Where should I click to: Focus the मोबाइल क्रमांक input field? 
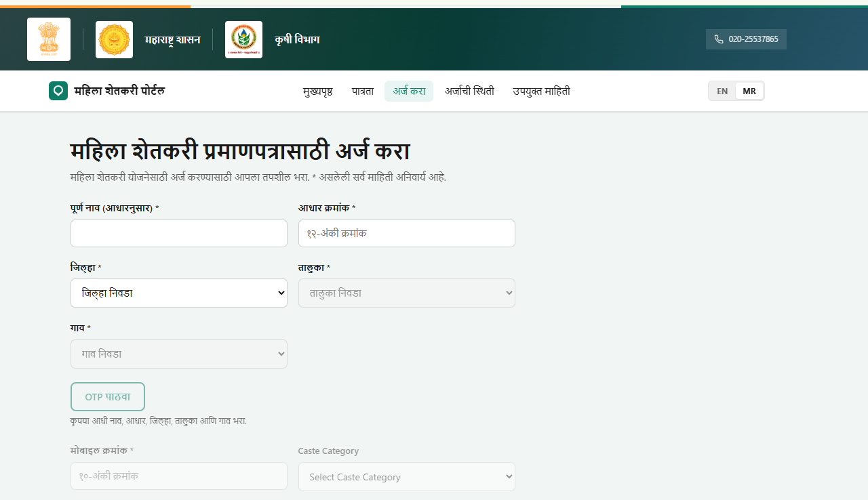(179, 476)
